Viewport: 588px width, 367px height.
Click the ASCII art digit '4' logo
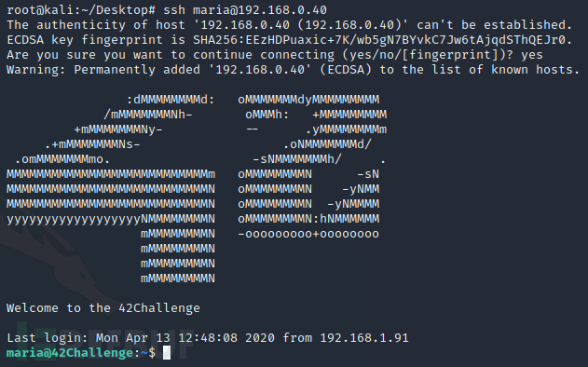point(111,189)
